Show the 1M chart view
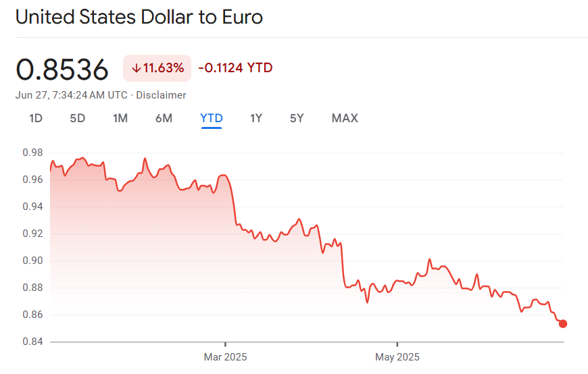Viewport: 588px width, 374px height. pos(120,119)
